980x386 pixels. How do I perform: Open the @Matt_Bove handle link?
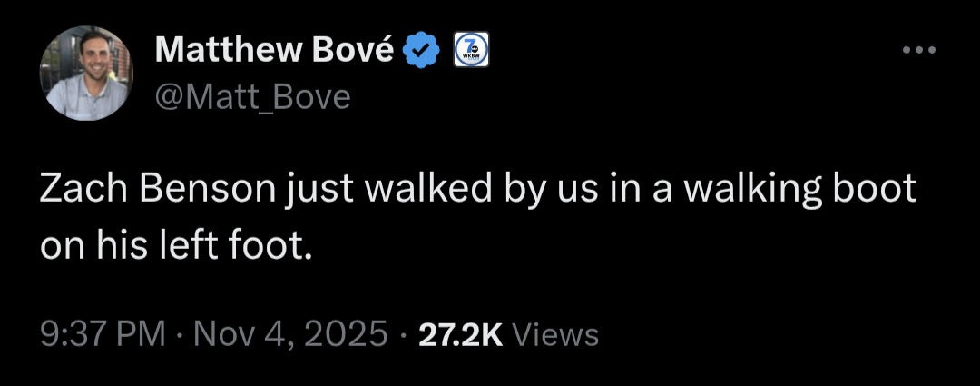click(252, 95)
